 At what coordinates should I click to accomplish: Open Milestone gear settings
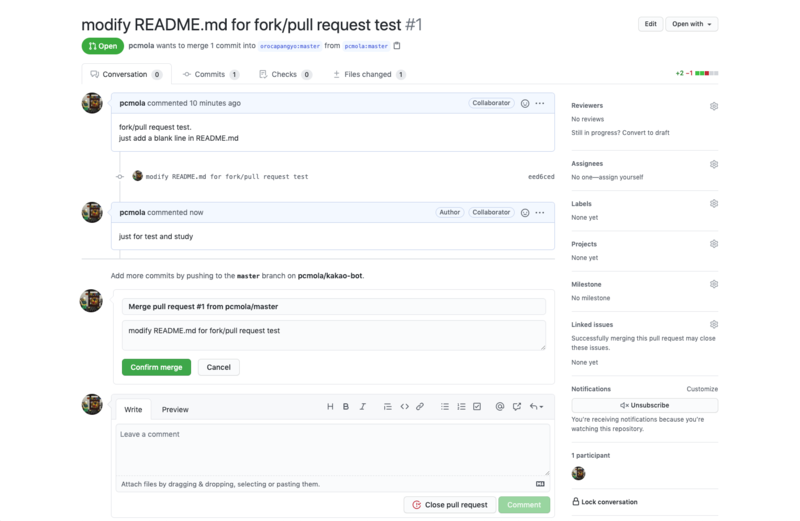(714, 284)
